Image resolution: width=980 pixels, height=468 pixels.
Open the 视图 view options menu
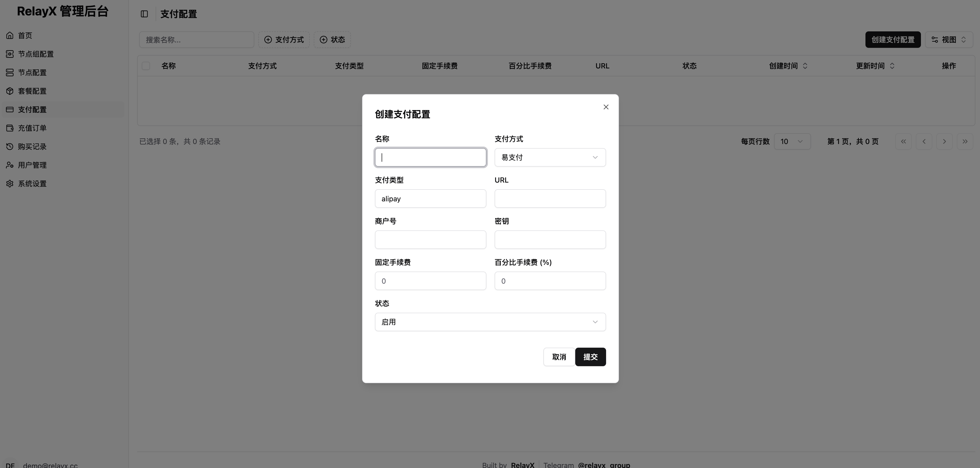click(x=949, y=39)
